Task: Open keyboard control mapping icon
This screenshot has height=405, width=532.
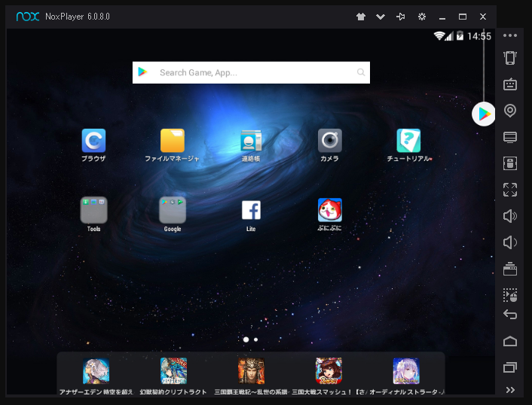Action: click(x=510, y=84)
